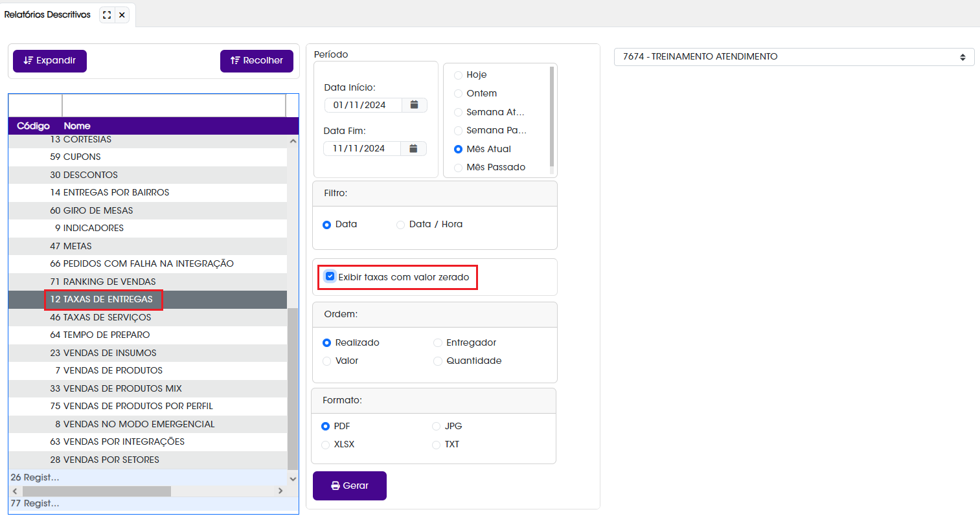The width and height of the screenshot is (980, 525).
Task: Open the Data Início calendar picker
Action: pyautogui.click(x=415, y=105)
